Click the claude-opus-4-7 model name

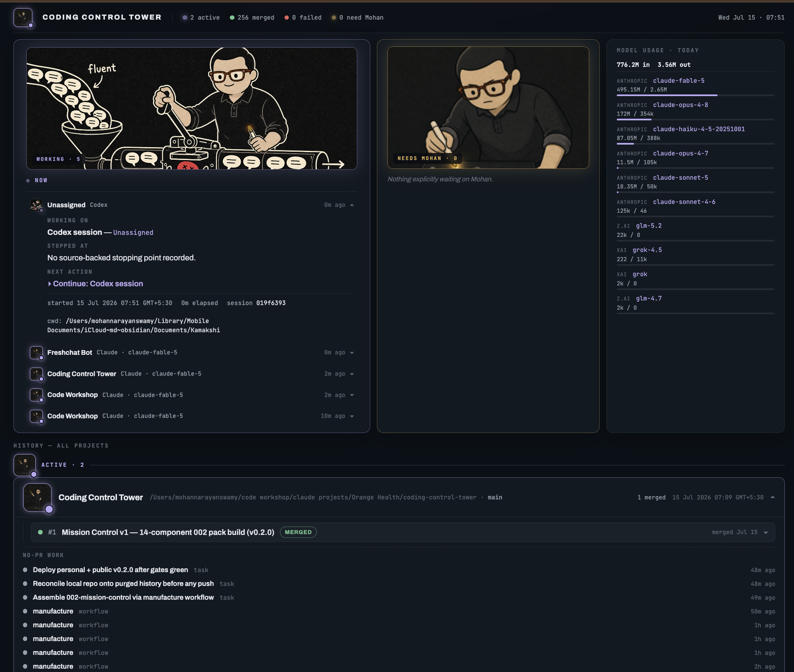click(680, 153)
